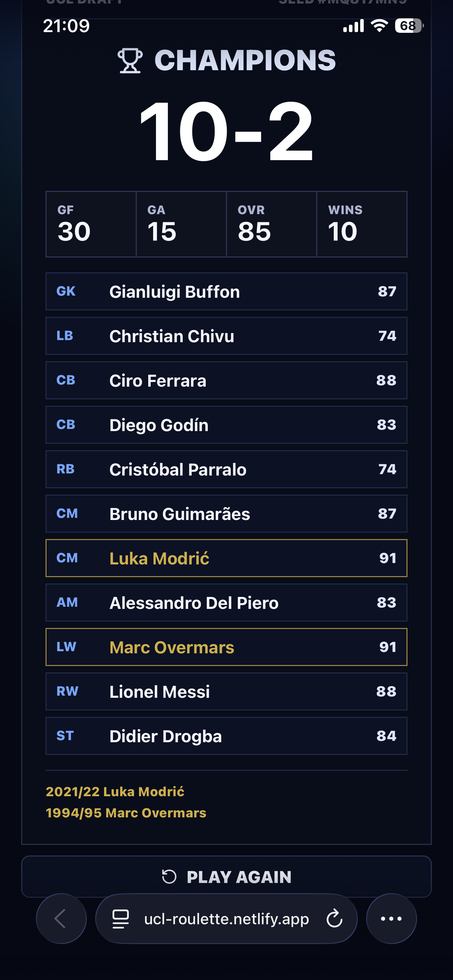Viewport: 453px width, 980px height.
Task: Select the Luka Modrić player row
Action: click(226, 558)
